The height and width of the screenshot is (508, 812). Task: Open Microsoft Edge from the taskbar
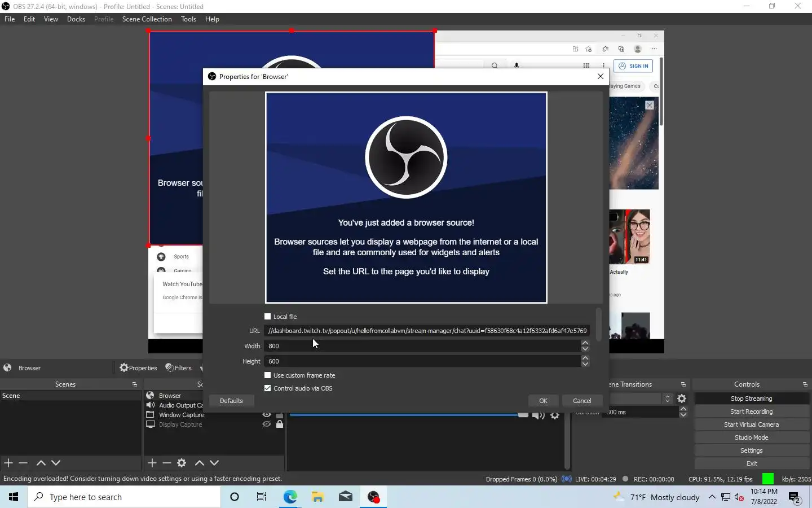pyautogui.click(x=290, y=497)
